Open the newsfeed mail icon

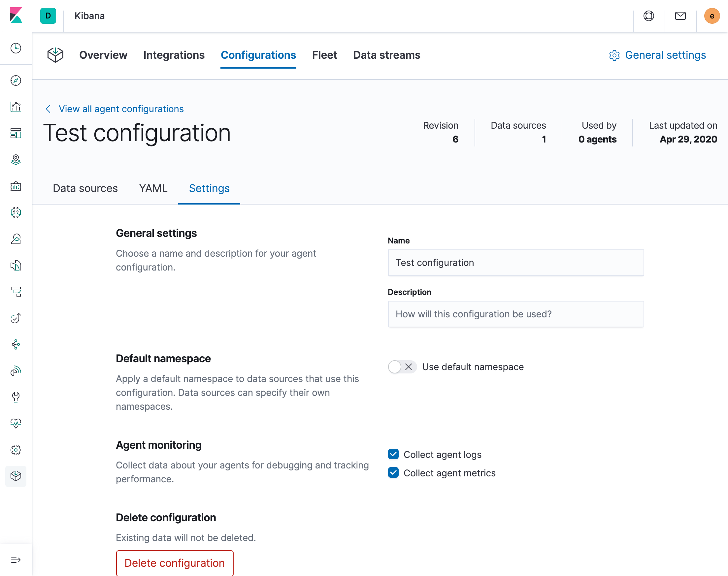[x=680, y=16]
